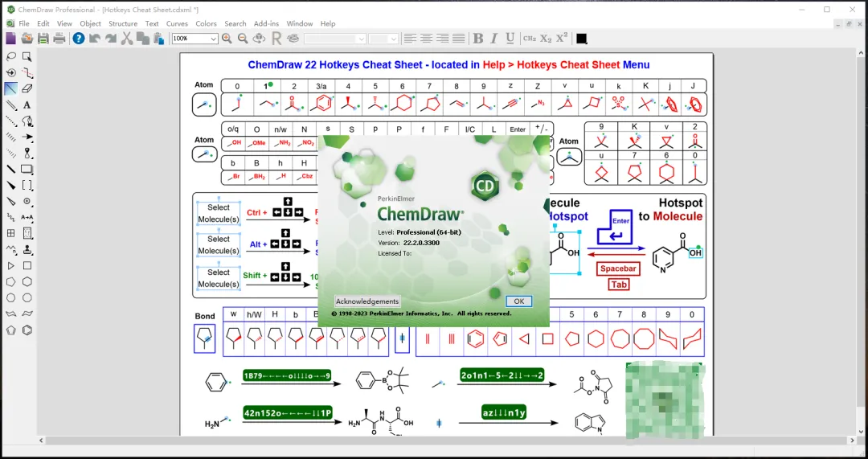Viewport: 868px width, 459px height.
Task: Toggle Italic text formatting
Action: pyautogui.click(x=493, y=39)
